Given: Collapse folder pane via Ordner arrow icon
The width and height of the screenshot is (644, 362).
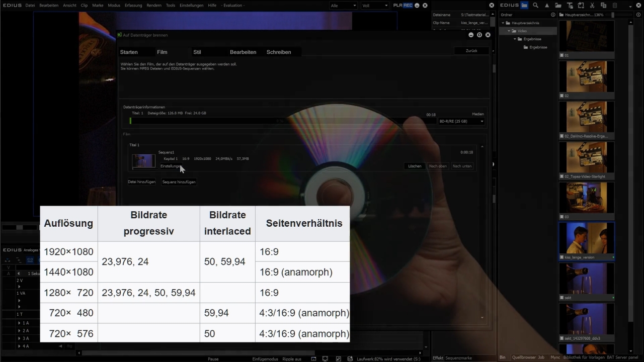Looking at the screenshot, I should 553,15.
